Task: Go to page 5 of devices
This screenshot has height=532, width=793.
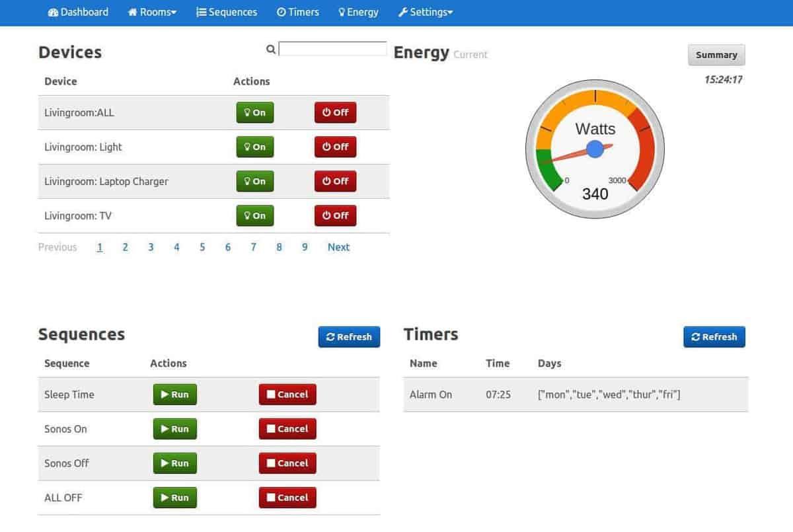Action: [202, 247]
